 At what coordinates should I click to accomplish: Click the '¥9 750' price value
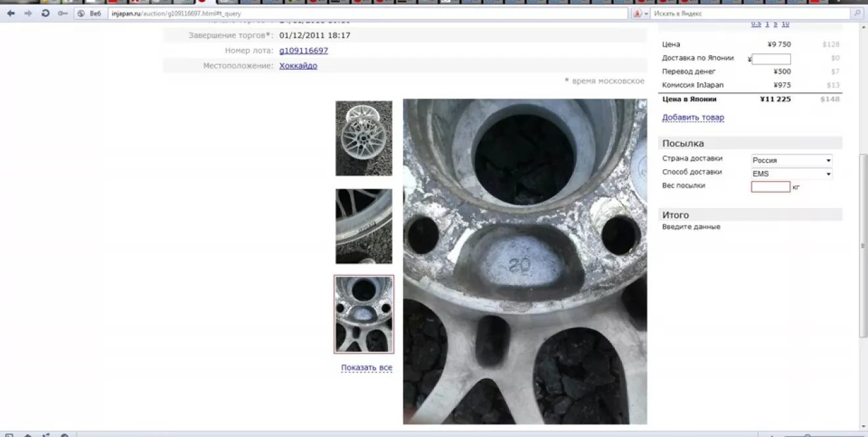click(x=779, y=45)
